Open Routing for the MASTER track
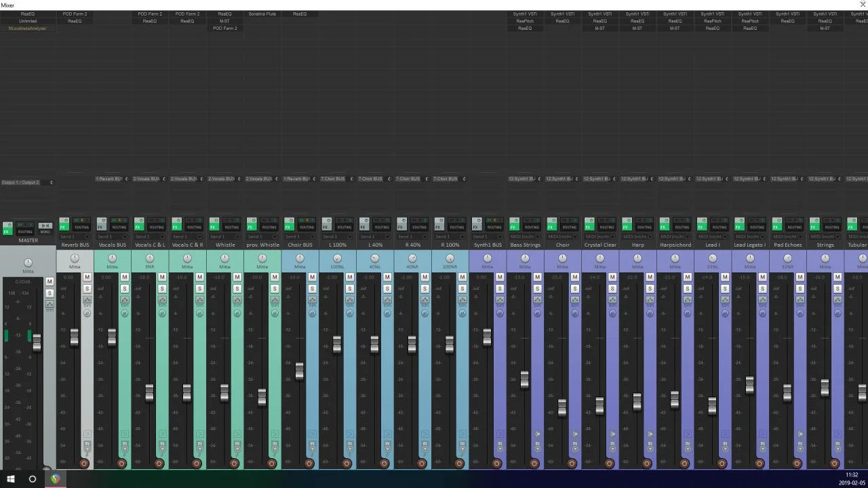 point(25,228)
